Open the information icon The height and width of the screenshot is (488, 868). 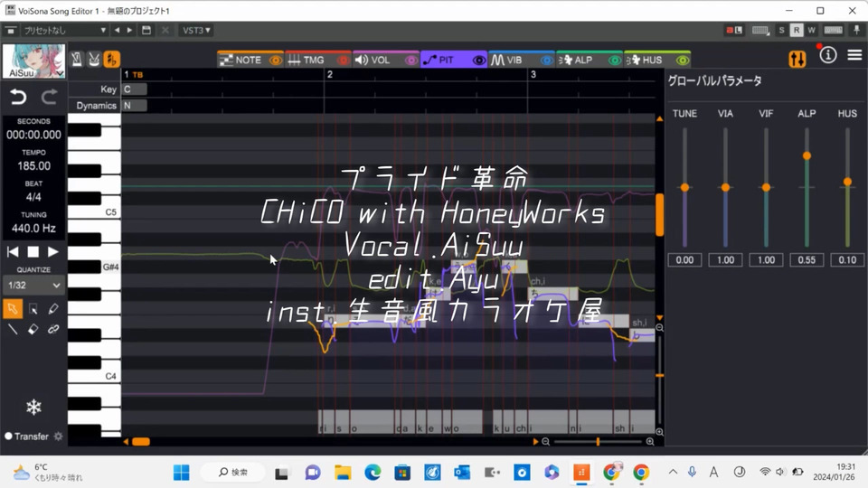tap(827, 55)
